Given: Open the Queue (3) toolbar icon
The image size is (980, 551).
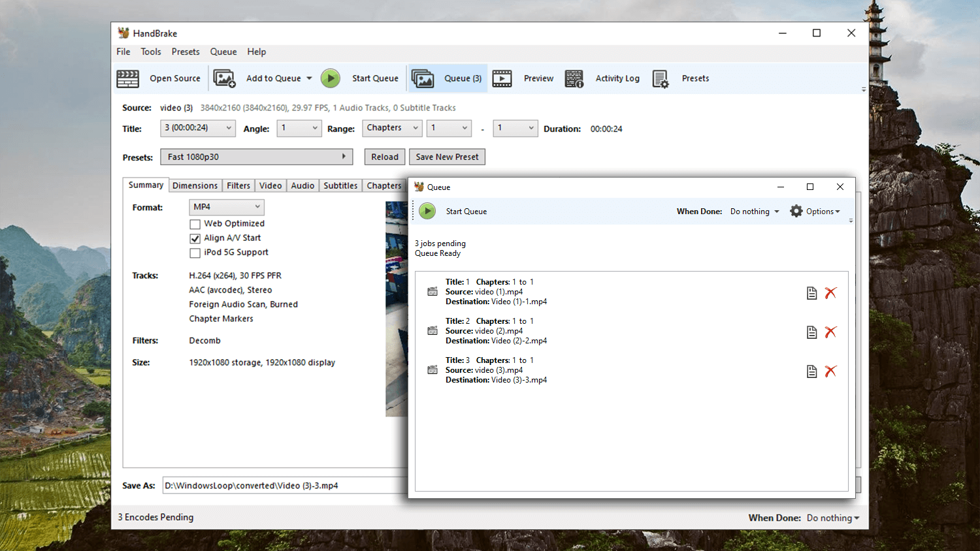Looking at the screenshot, I should click(423, 78).
